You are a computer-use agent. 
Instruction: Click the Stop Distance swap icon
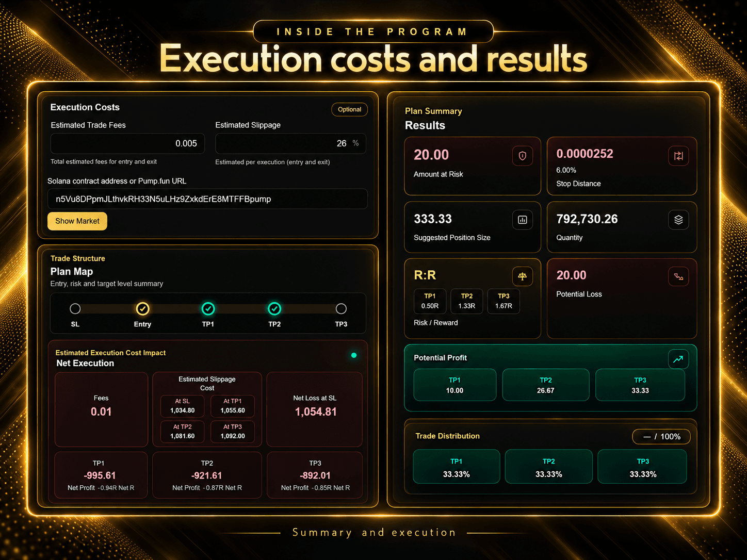[678, 156]
